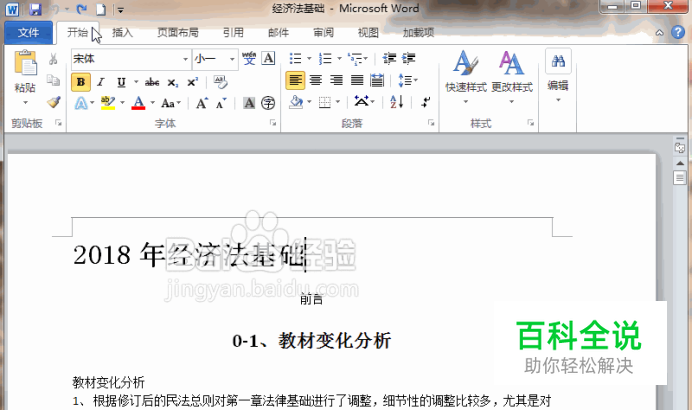The image size is (692, 410).
Task: Switch to 加载项 Add-ins tab
Action: [x=418, y=33]
